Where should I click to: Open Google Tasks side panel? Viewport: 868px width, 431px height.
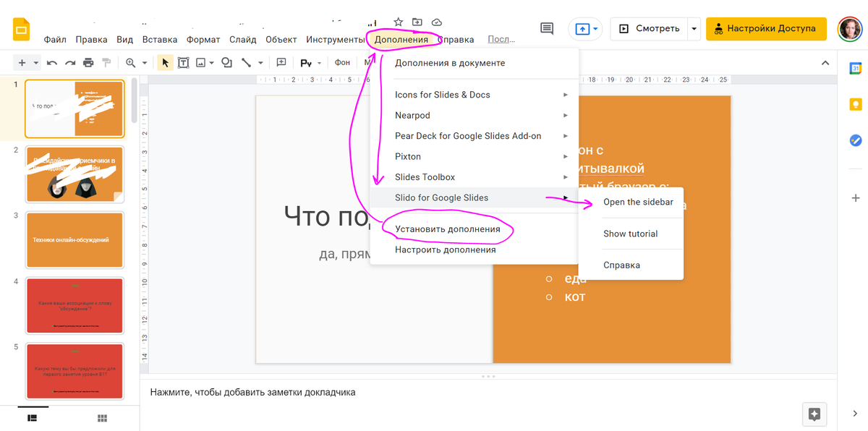(855, 140)
